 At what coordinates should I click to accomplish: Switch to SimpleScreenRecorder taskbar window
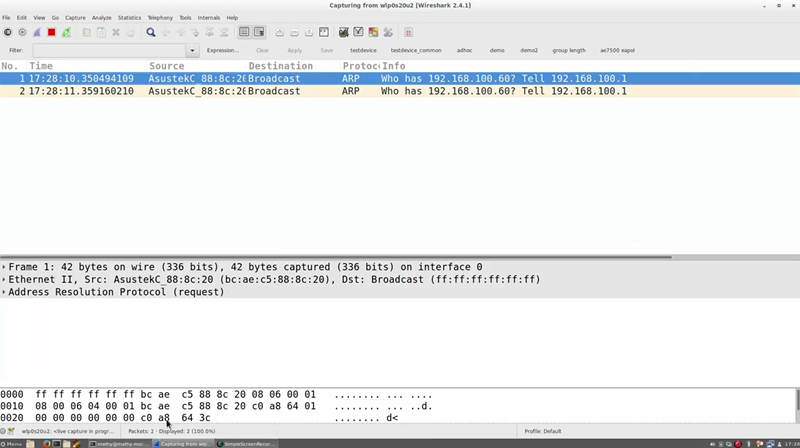246,444
